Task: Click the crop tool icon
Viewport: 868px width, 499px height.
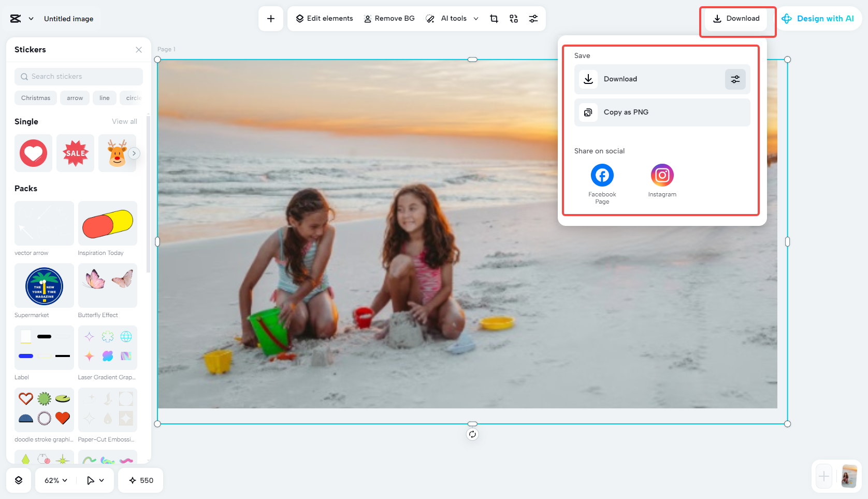Action: coord(494,19)
